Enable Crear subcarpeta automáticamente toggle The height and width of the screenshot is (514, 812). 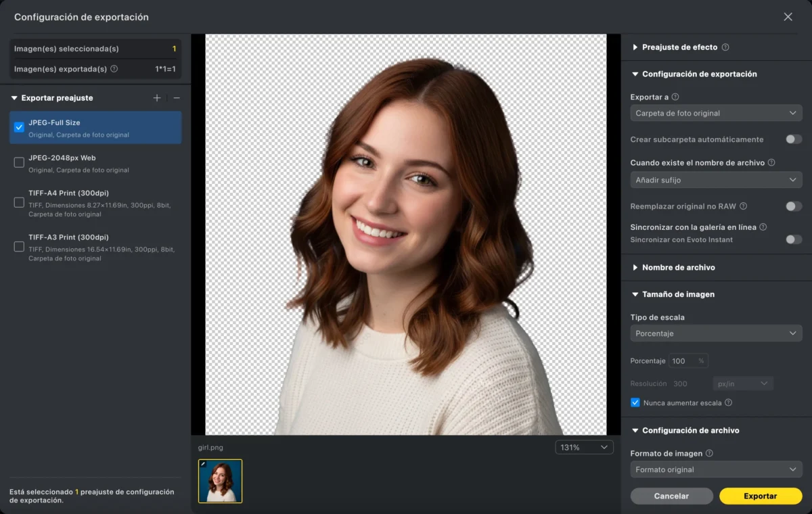tap(793, 139)
